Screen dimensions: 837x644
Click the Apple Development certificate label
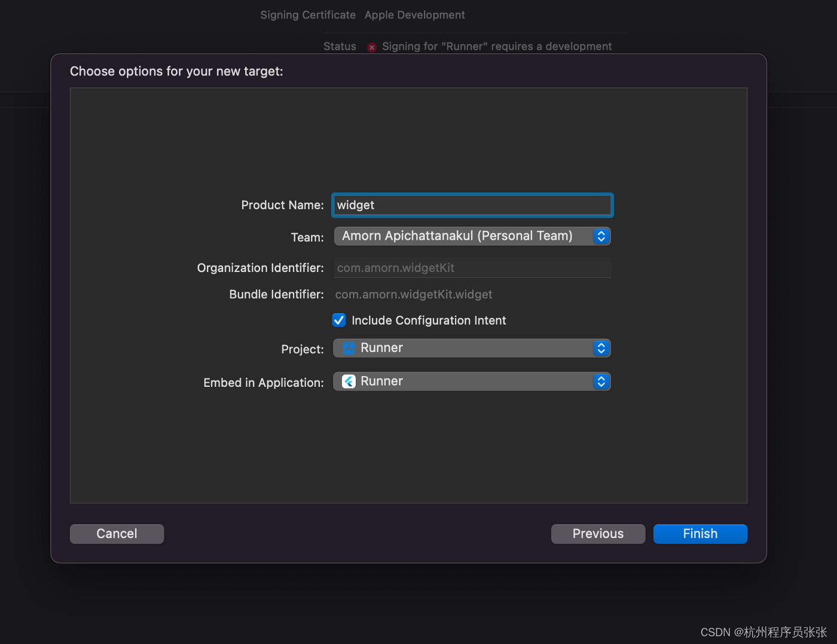point(414,14)
